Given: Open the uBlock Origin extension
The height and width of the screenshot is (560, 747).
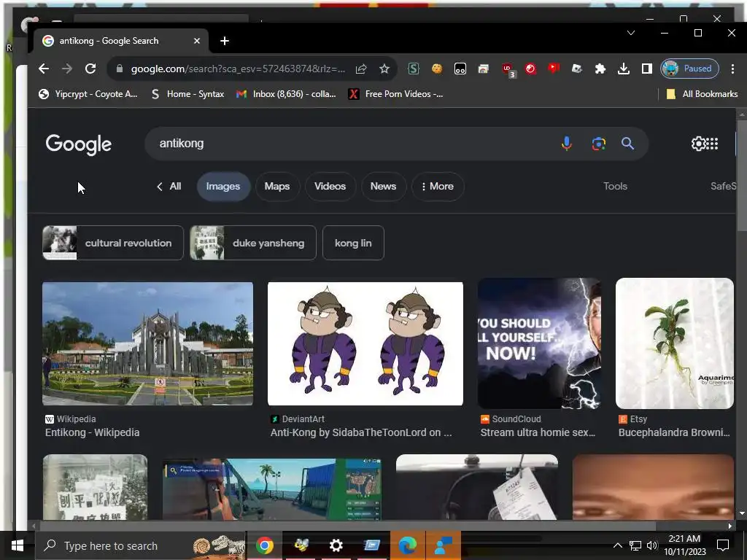Looking at the screenshot, I should coord(507,69).
